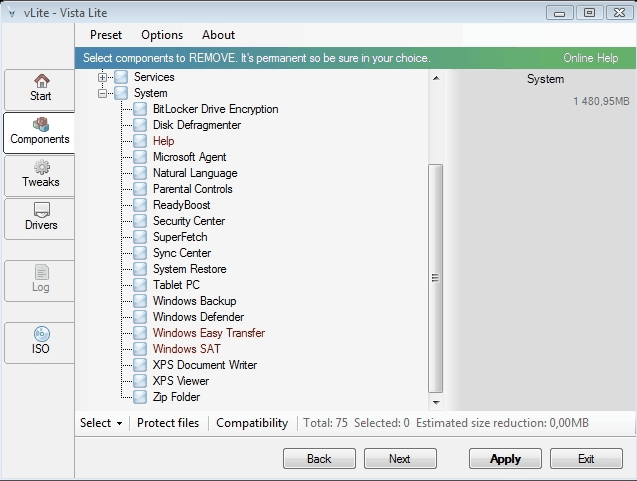637x481 pixels.
Task: Minimize the vLite window
Action: pos(559,13)
